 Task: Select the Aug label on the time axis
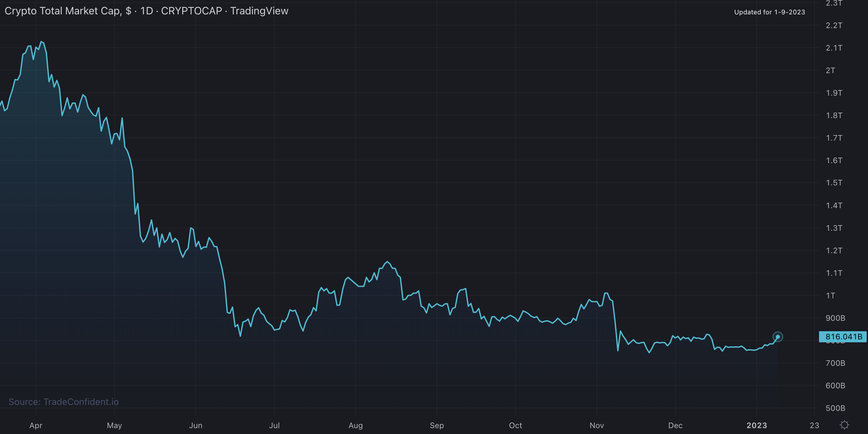(x=356, y=425)
